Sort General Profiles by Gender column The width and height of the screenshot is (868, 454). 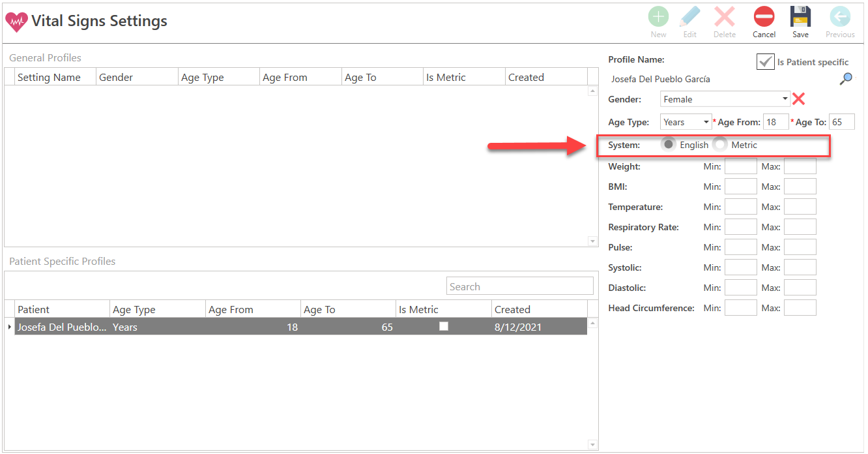tap(137, 77)
